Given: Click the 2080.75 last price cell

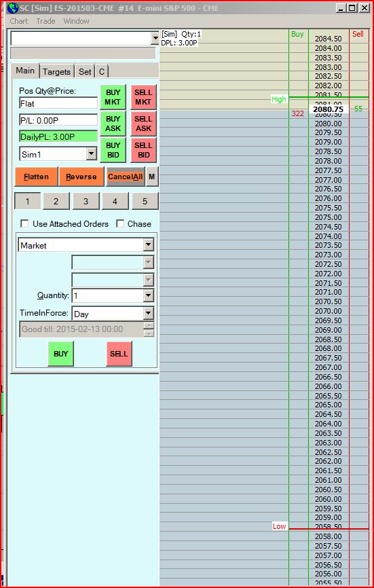Looking at the screenshot, I should (x=329, y=109).
